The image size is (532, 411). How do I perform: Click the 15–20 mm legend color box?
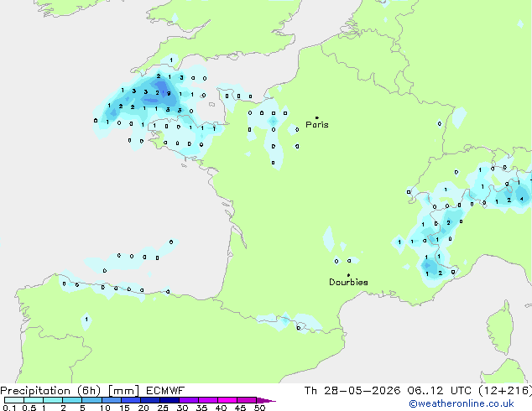[130, 400]
